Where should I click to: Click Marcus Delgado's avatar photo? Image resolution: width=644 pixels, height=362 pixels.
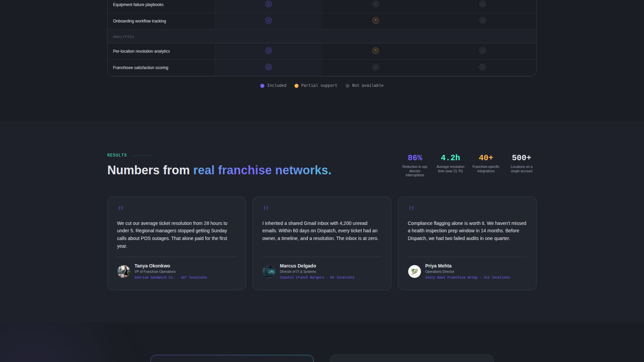click(x=269, y=271)
